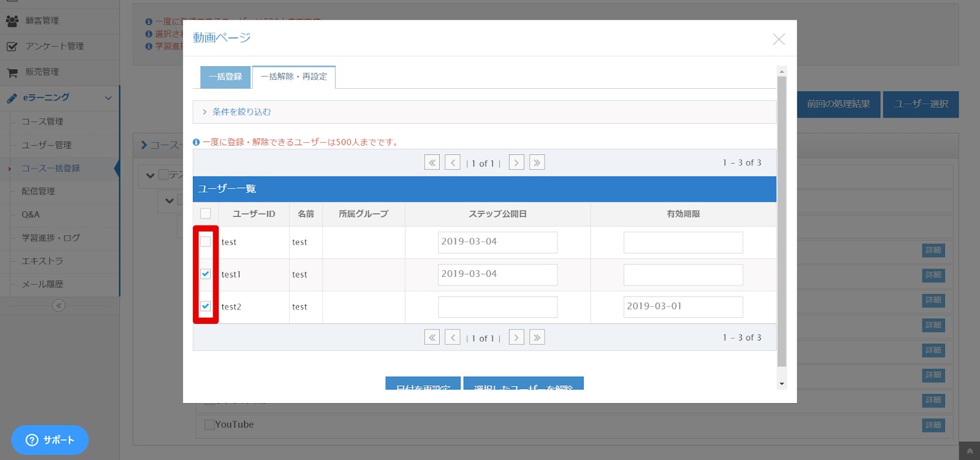The image size is (980, 460).
Task: Go to next page in top pager
Action: tap(516, 162)
